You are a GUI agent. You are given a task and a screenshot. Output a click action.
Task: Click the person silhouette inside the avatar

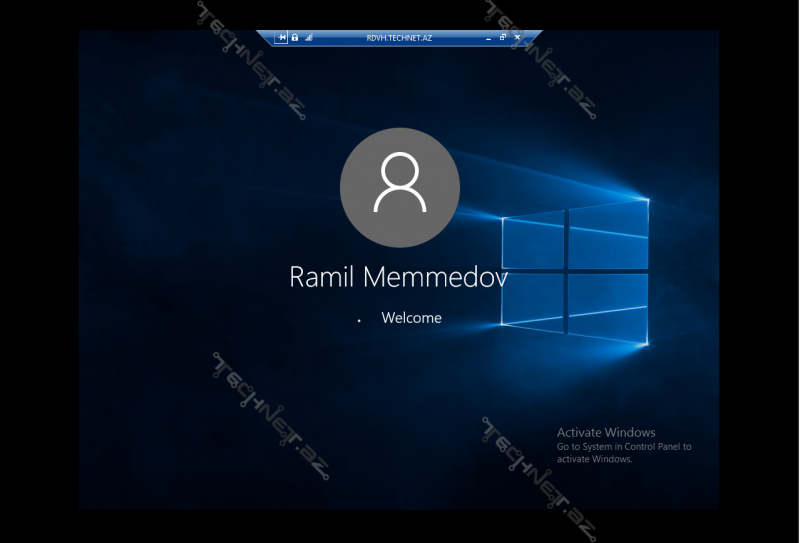click(400, 184)
